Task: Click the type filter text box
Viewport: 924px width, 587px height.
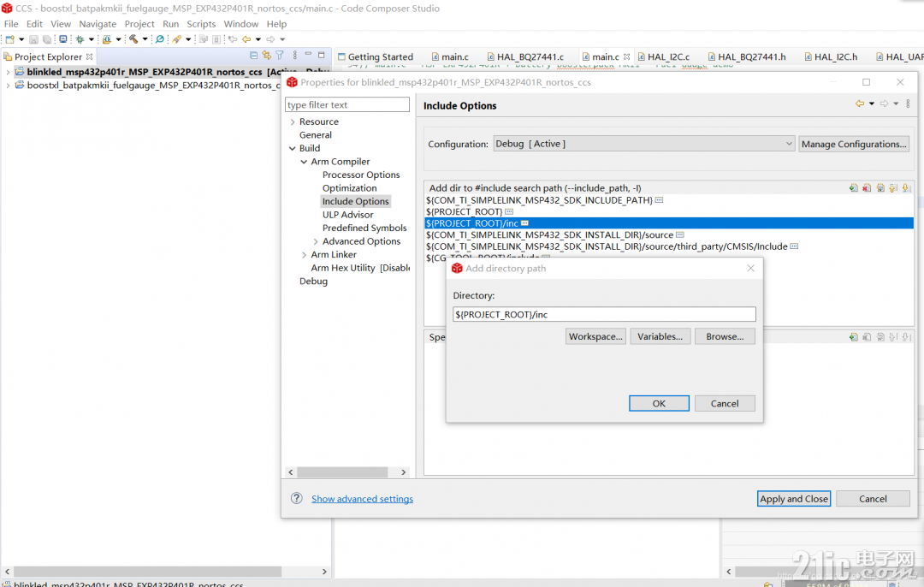Action: (347, 104)
